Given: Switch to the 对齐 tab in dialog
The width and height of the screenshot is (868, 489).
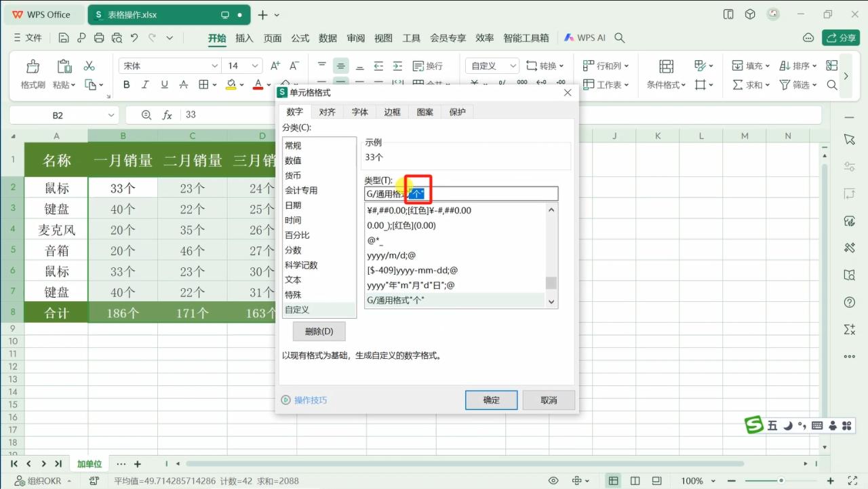Looking at the screenshot, I should [x=327, y=112].
